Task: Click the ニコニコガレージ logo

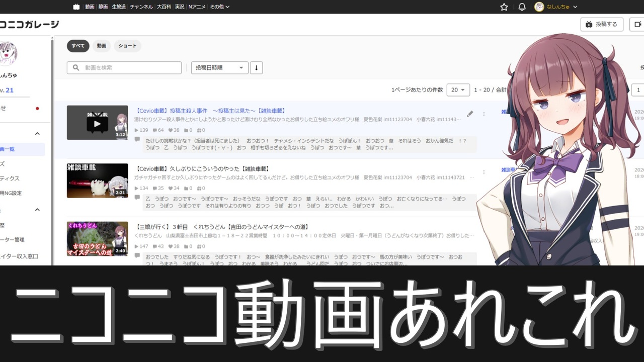Action: [29, 24]
